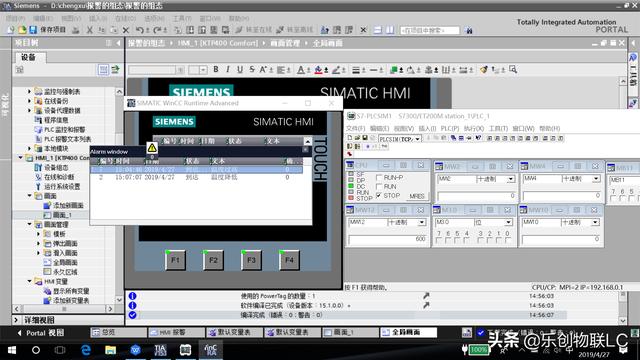Toggle bit 4 checkbox in M3.0 window
This screenshot has height=360, width=640.
click(467, 240)
